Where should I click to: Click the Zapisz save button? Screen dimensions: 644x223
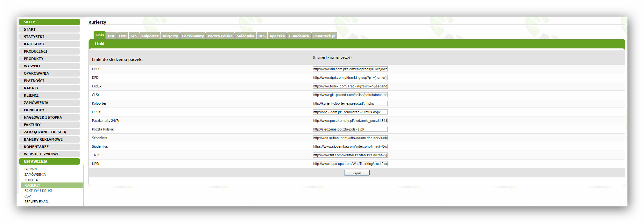[x=357, y=173]
